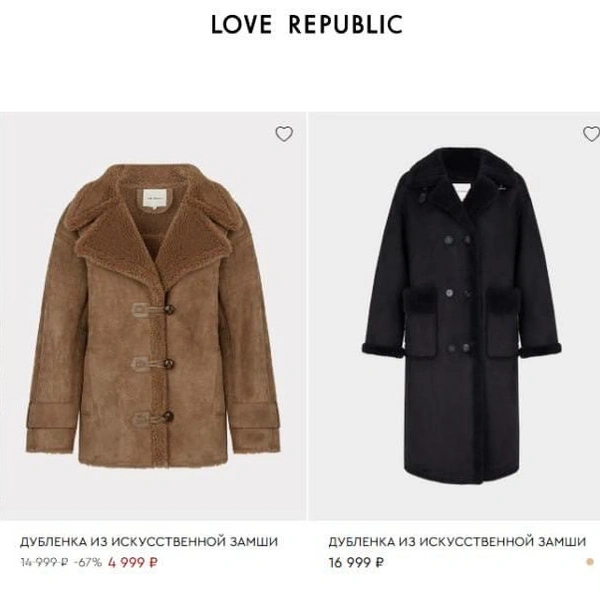Open the black double-breasted coat photo
Image resolution: width=600 pixels, height=600 pixels.
pyautogui.click(x=454, y=316)
